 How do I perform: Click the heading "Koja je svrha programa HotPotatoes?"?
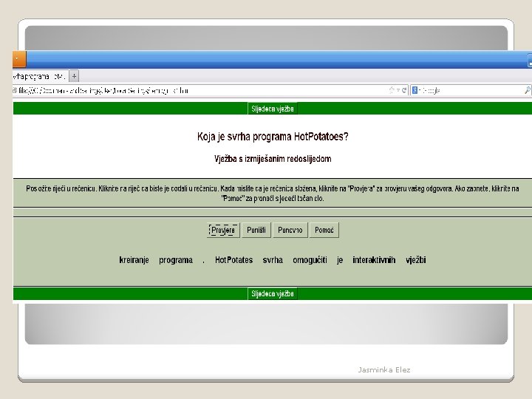[x=273, y=137]
